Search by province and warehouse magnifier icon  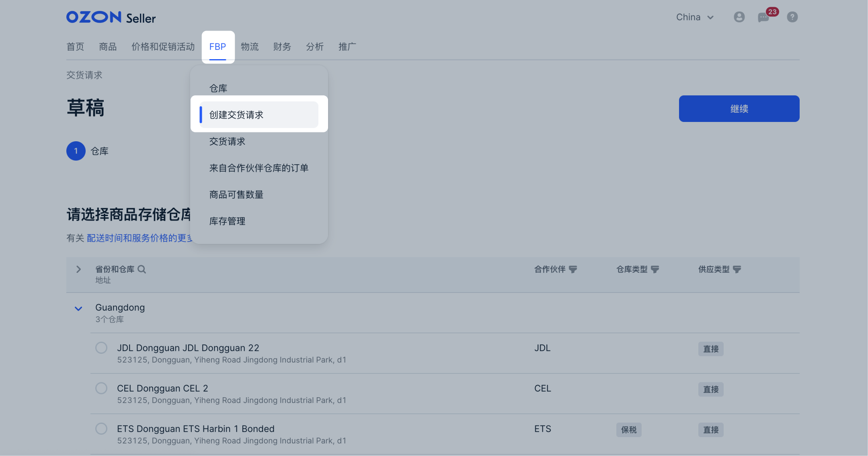[x=142, y=269]
